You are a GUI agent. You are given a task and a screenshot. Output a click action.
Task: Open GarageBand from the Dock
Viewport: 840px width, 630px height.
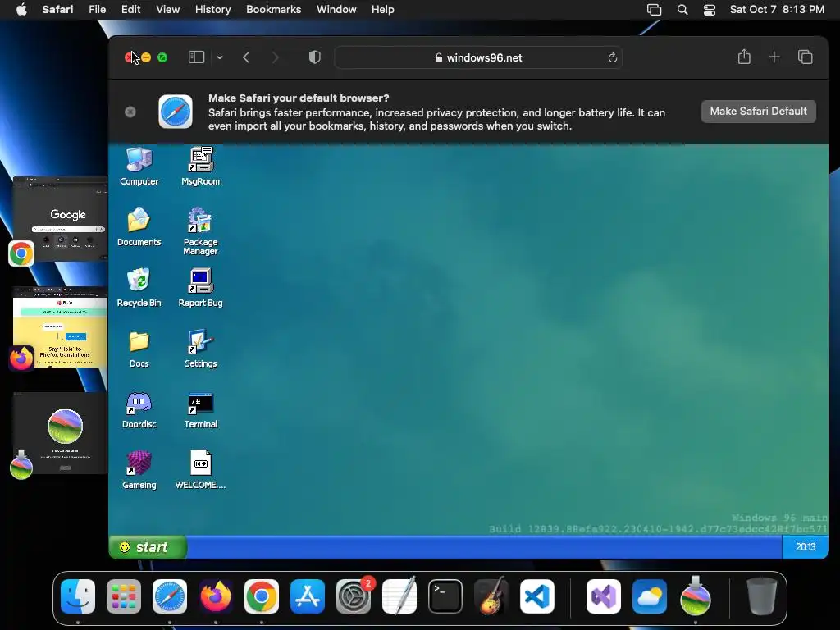pyautogui.click(x=491, y=596)
